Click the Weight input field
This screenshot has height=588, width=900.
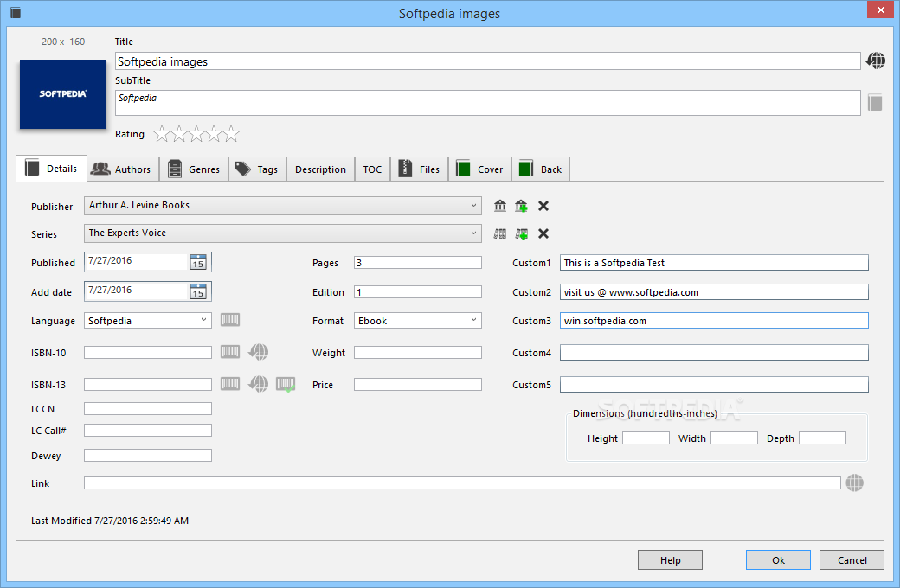point(417,352)
